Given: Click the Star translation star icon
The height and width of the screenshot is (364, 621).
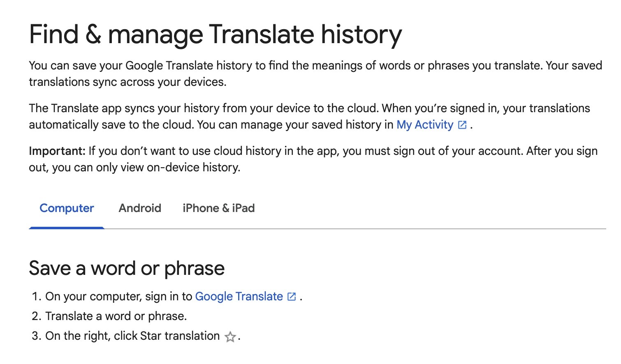Looking at the screenshot, I should pyautogui.click(x=230, y=337).
